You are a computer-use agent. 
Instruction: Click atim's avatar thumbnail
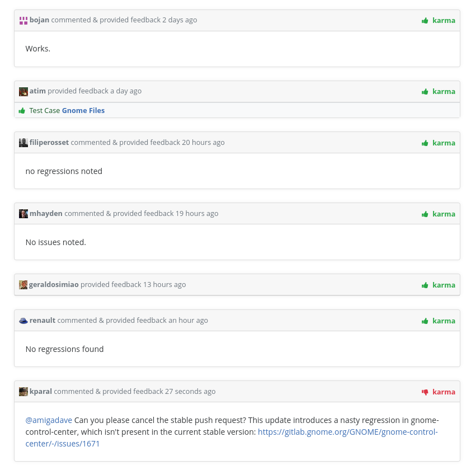click(23, 91)
